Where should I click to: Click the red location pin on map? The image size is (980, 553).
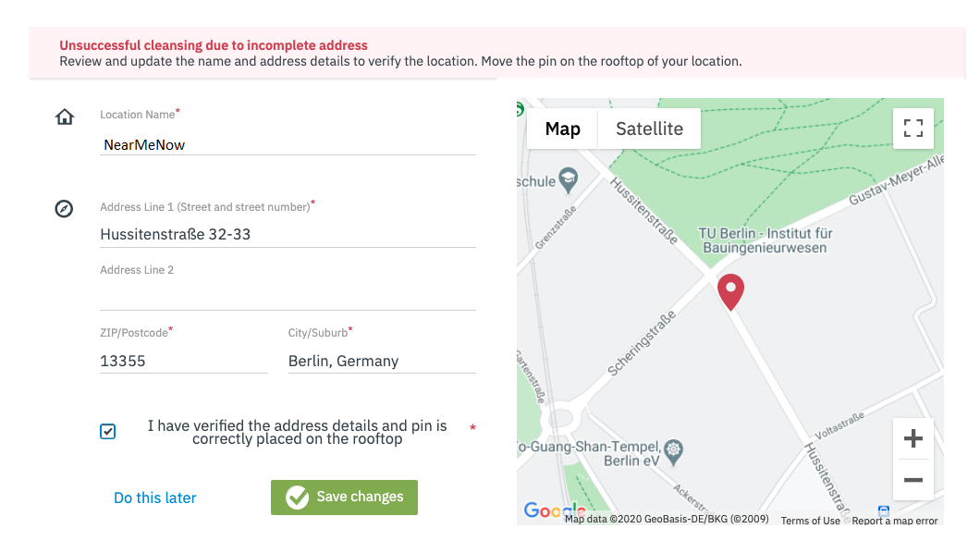point(730,292)
